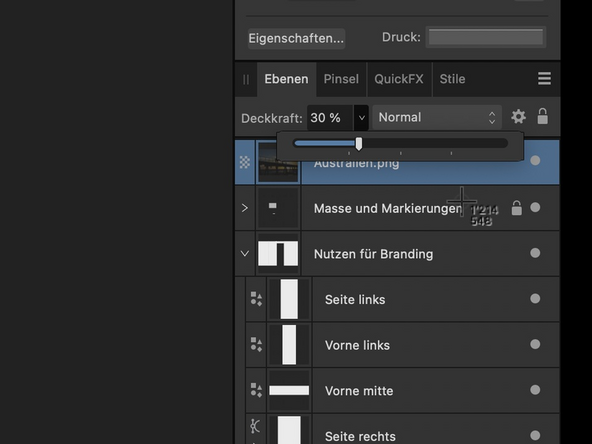Image resolution: width=592 pixels, height=444 pixels.
Task: Open the QuickFX tab
Action: click(x=399, y=79)
